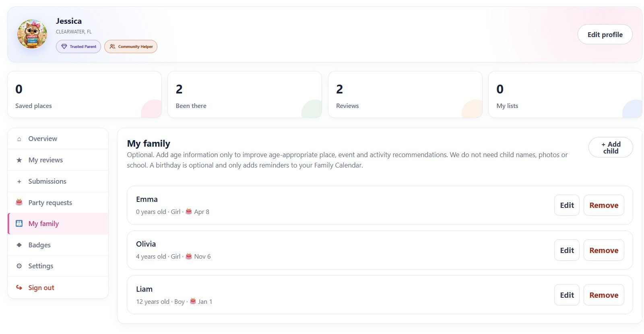The width and height of the screenshot is (644, 334).
Task: Click the Overview home icon
Action: 19,139
